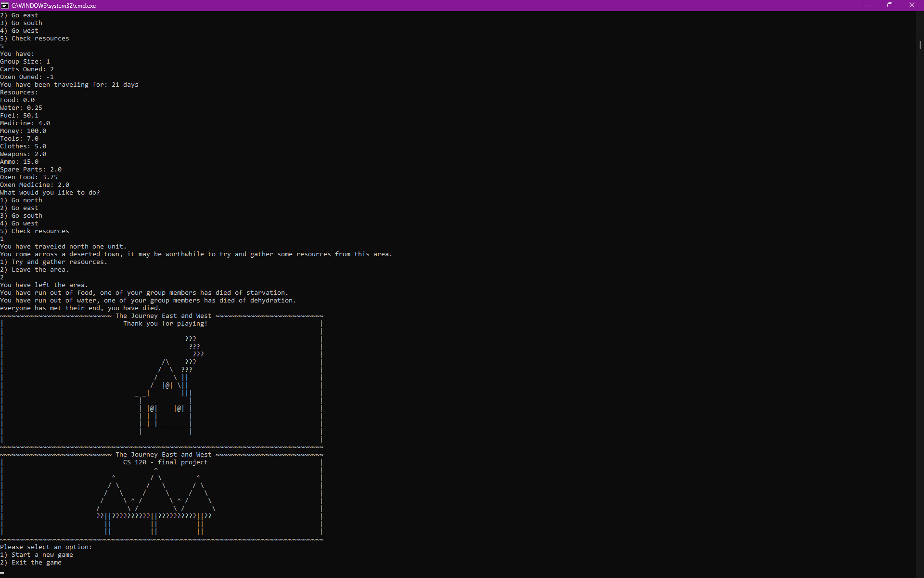
Task: Click the "Please select an option:" prompt line
Action: pos(46,547)
